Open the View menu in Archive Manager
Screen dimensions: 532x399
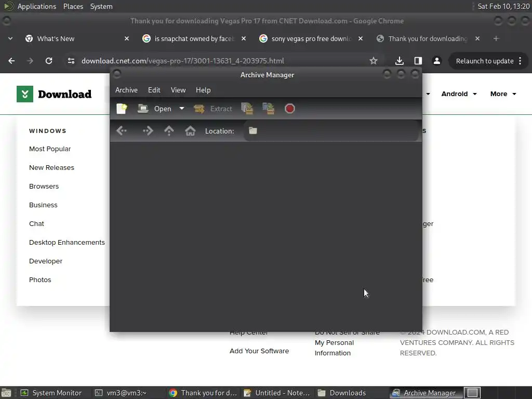178,90
